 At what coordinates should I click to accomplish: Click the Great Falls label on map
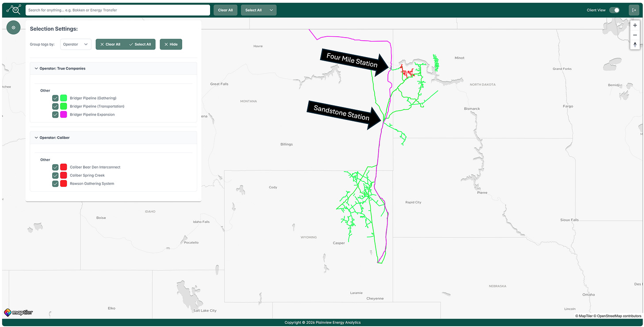[x=219, y=84]
